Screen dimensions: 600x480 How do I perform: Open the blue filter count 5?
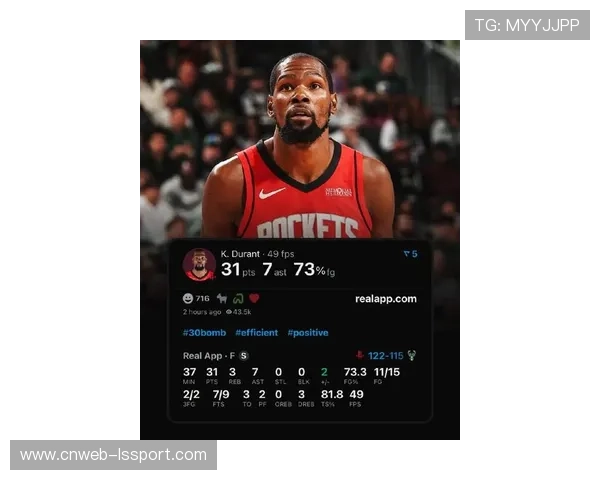coord(410,254)
